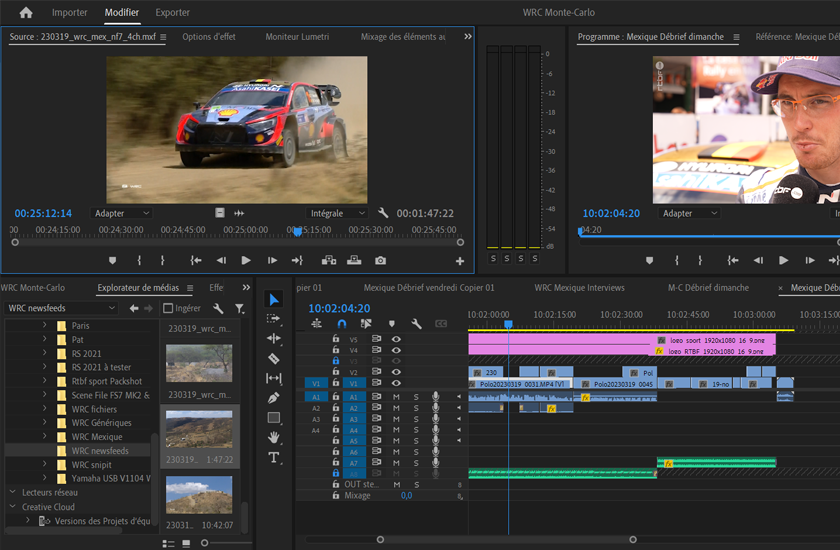Open the M-C Débrief dimanche sequence tab

[x=708, y=288]
